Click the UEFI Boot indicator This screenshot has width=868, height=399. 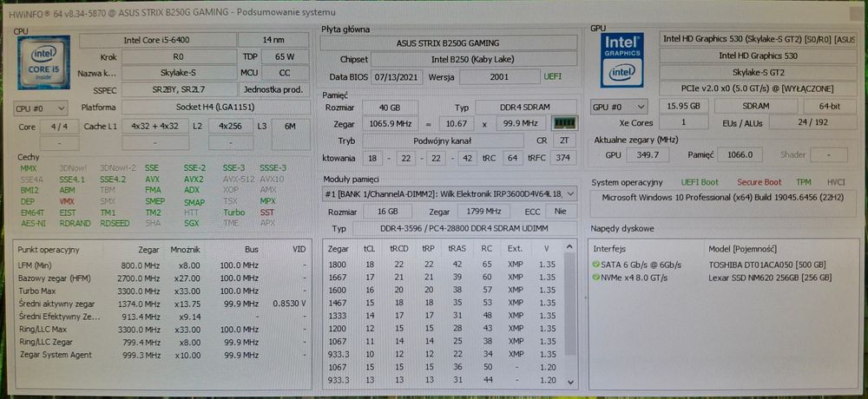tap(700, 182)
